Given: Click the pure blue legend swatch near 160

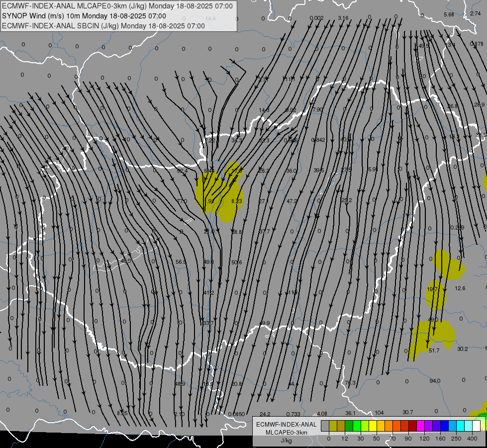Looking at the screenshot, I should point(444,426).
